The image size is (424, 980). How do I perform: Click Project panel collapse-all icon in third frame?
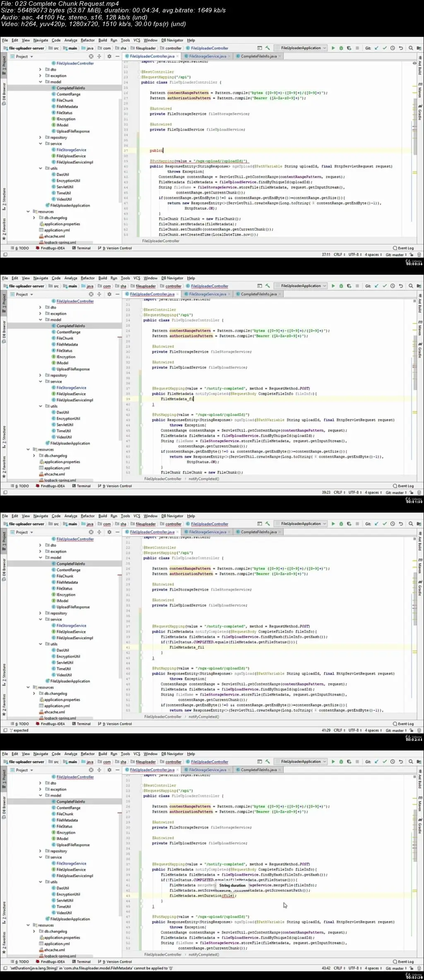point(99,532)
